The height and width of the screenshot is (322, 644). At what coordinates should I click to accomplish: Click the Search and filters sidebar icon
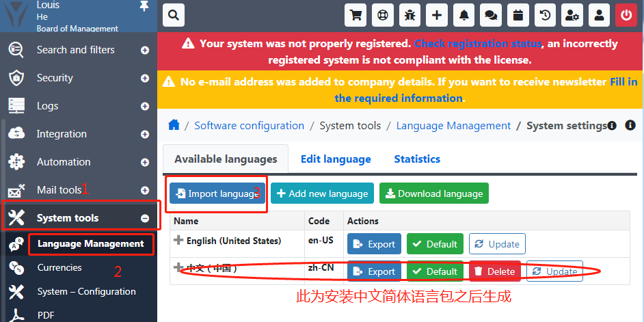(x=16, y=50)
